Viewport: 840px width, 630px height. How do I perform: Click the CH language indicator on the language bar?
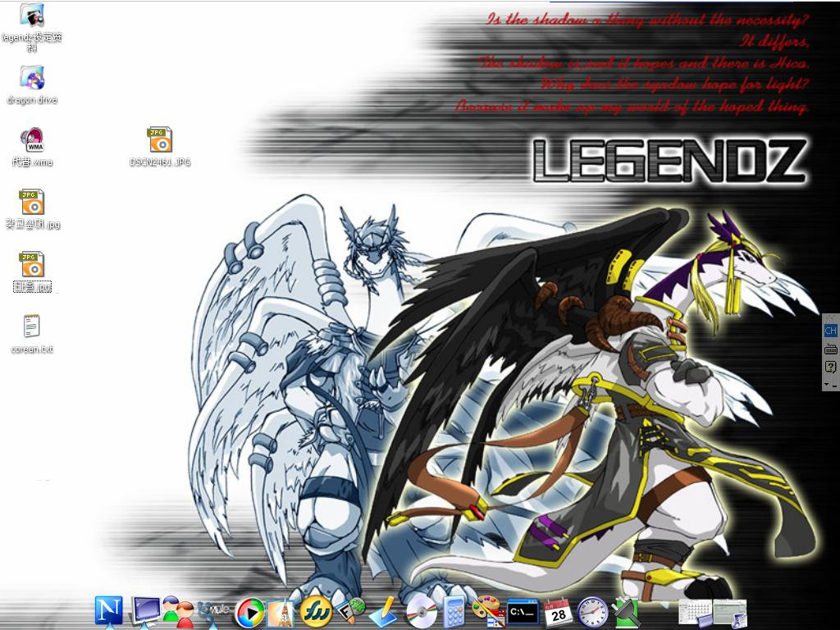[830, 331]
